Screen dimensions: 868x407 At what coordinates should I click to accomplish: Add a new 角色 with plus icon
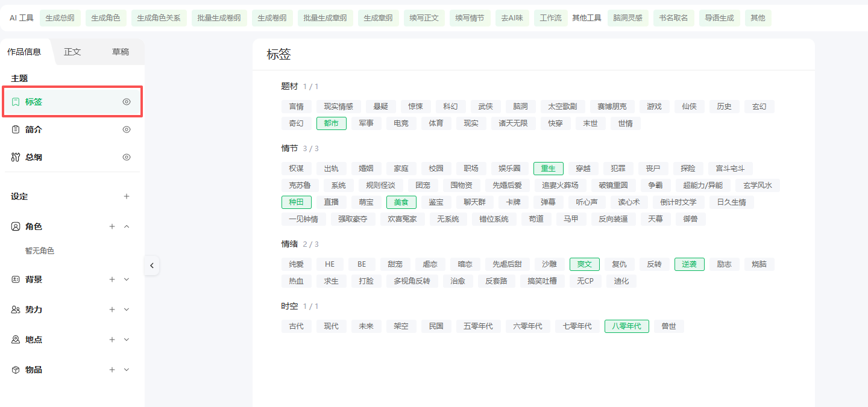tap(112, 226)
